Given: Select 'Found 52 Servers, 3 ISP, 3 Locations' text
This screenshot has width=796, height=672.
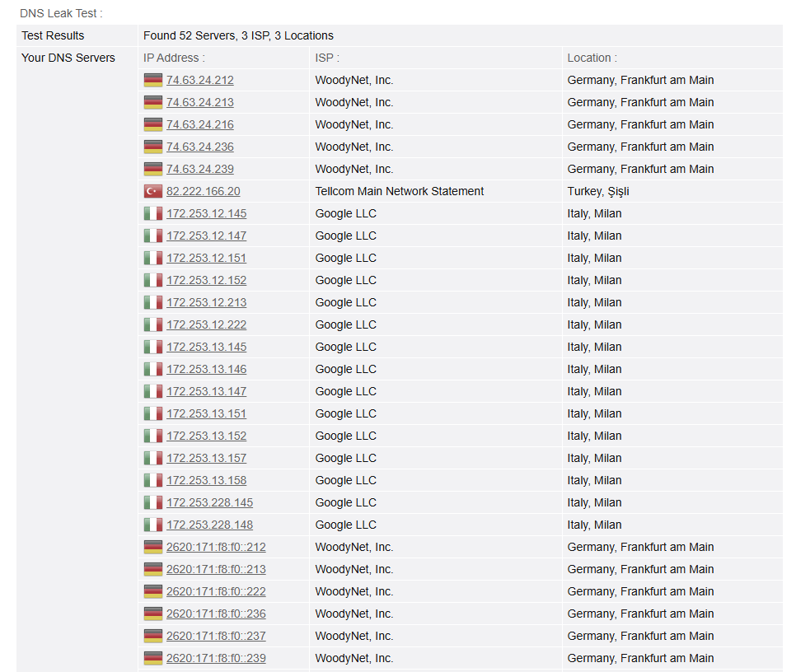Looking at the screenshot, I should pos(239,35).
